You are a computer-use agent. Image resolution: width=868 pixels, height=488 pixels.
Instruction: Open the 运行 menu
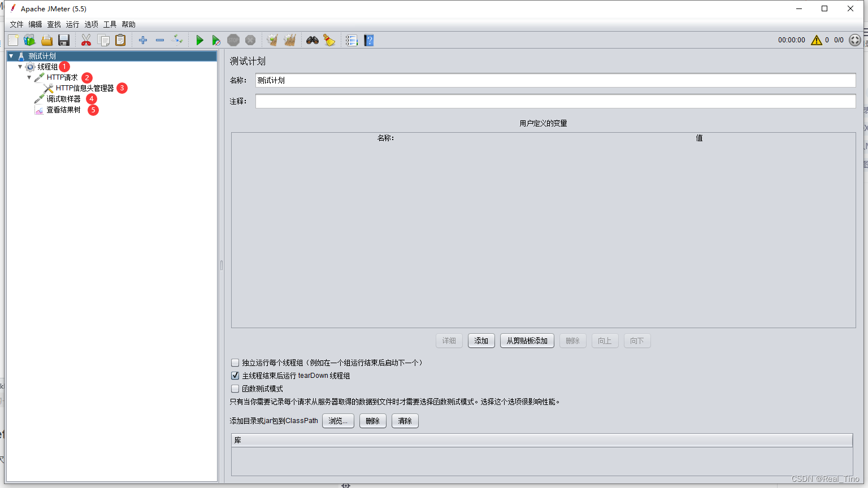tap(72, 24)
